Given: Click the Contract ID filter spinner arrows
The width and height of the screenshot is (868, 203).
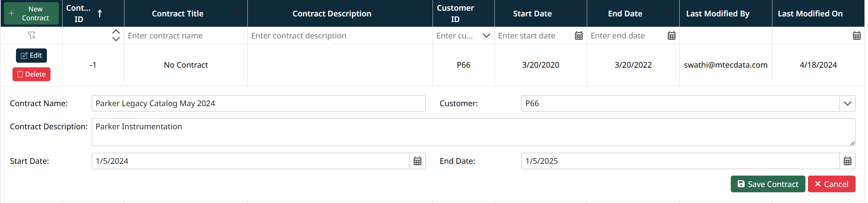Looking at the screenshot, I should click(116, 35).
